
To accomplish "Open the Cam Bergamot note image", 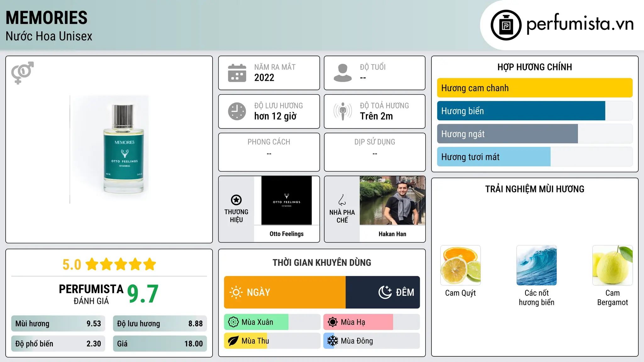I will [613, 265].
